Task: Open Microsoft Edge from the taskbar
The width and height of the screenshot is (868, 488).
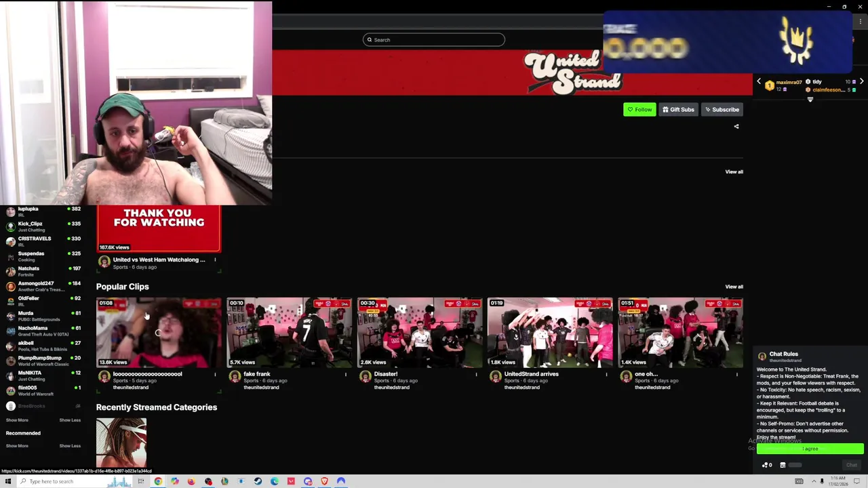Action: click(275, 481)
